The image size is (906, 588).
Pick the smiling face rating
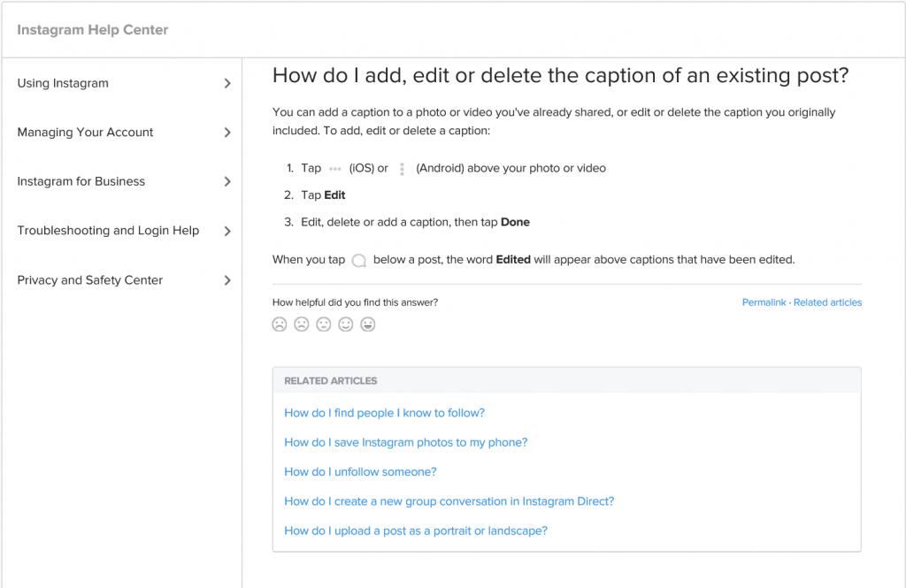346,325
